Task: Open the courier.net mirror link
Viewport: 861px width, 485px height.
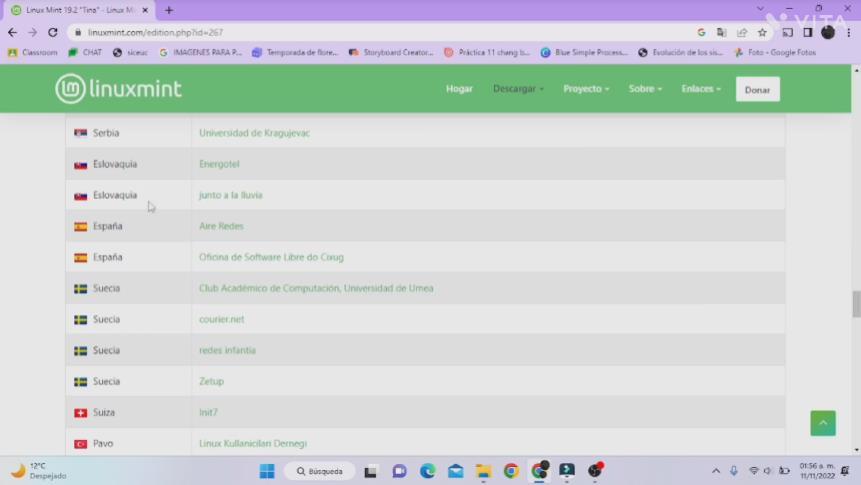Action: click(221, 319)
